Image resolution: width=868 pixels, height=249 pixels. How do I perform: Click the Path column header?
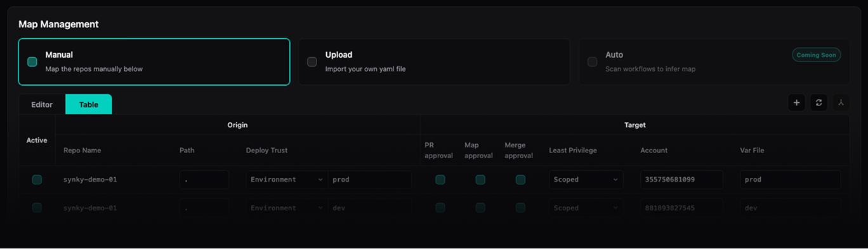click(187, 151)
